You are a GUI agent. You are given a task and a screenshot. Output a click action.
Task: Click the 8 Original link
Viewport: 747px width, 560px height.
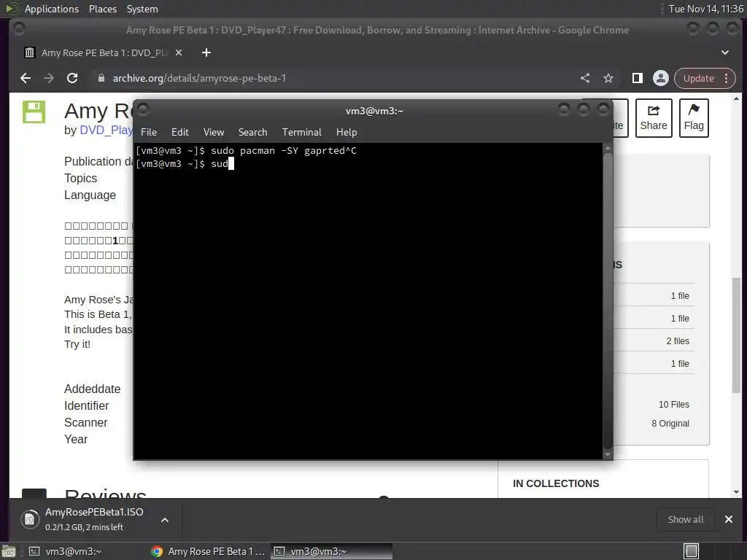[670, 424]
